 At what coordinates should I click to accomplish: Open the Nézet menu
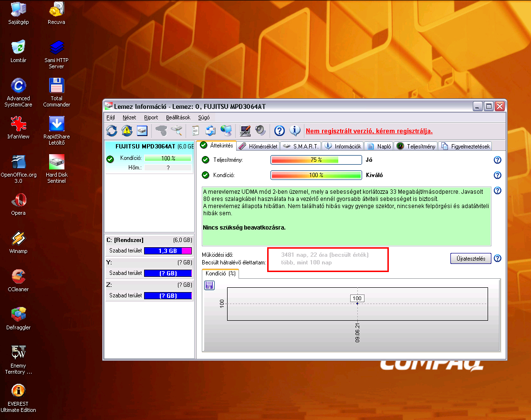coord(129,117)
